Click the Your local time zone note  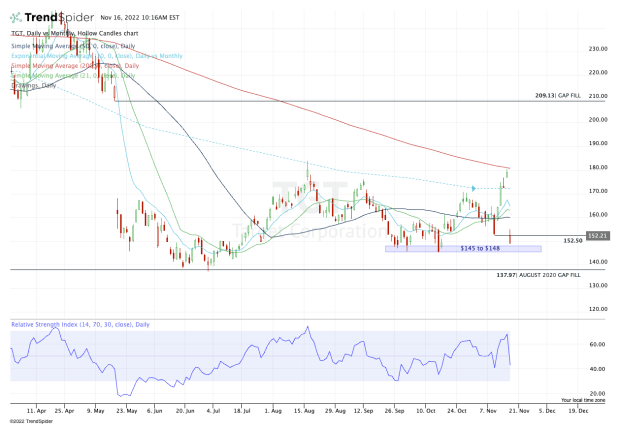tap(583, 400)
